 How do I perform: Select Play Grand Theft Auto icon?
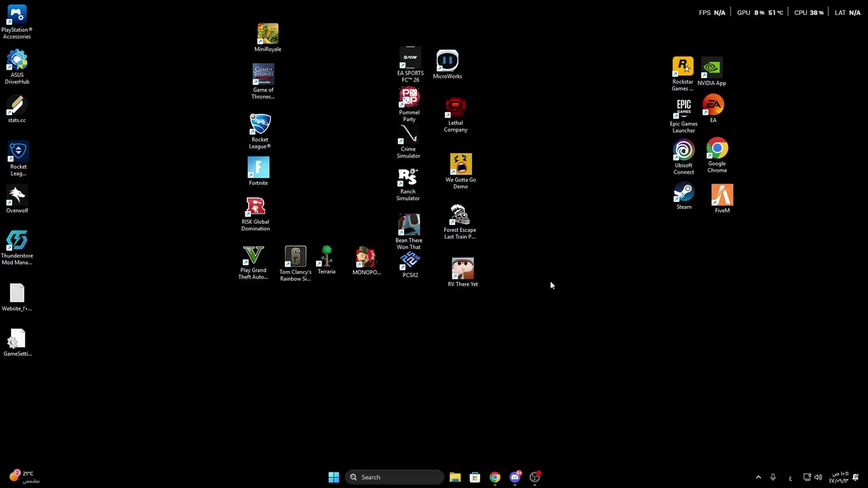click(253, 262)
